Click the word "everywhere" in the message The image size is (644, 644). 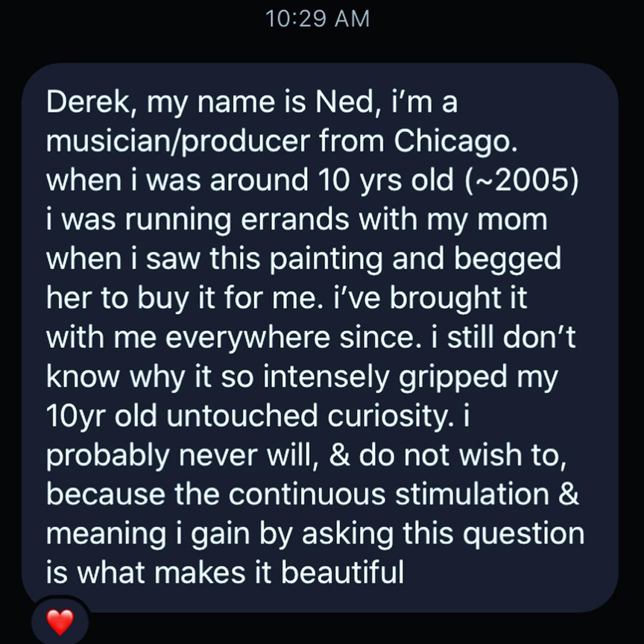pyautogui.click(x=247, y=338)
